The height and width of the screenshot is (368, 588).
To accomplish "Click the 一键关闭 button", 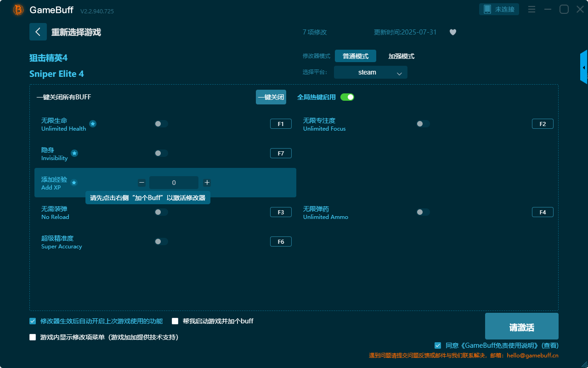I will pos(271,97).
